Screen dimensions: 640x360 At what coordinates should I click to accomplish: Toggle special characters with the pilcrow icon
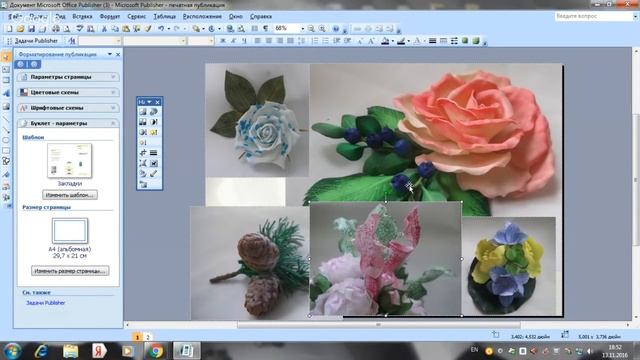(266, 29)
